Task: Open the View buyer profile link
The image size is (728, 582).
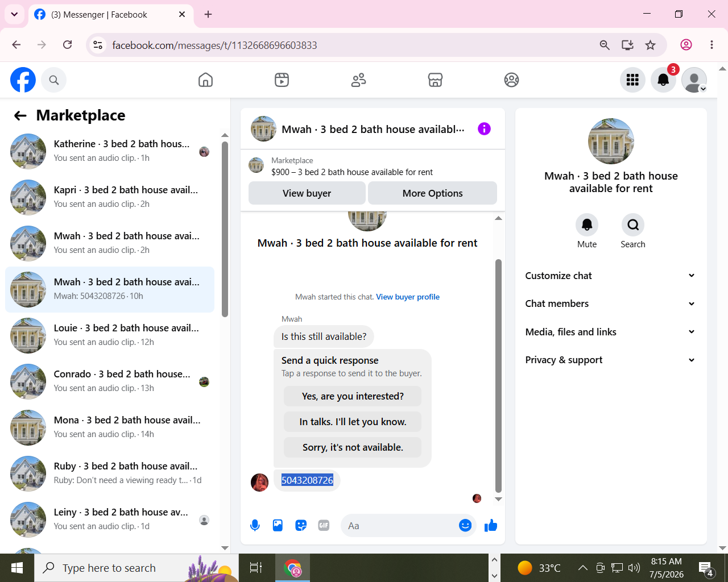Action: 408,297
